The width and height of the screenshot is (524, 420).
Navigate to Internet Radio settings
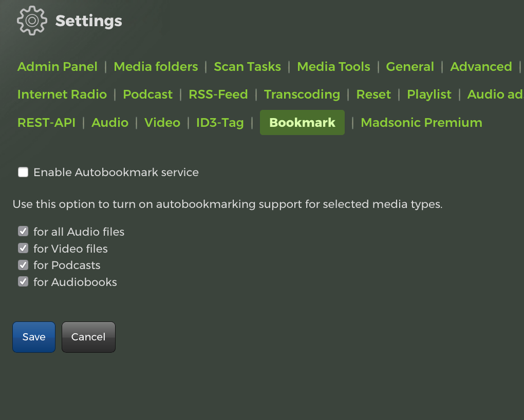pos(62,94)
